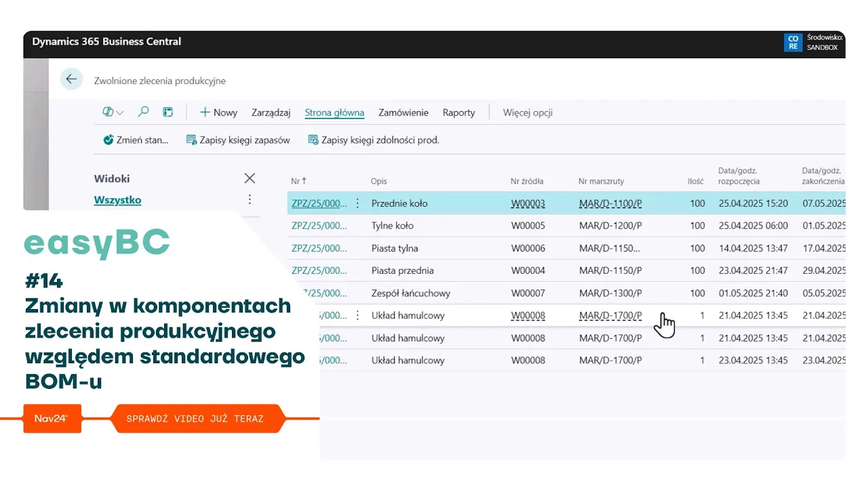Click Więcej opcji
Image resolution: width=868 pixels, height=488 pixels.
point(528,113)
